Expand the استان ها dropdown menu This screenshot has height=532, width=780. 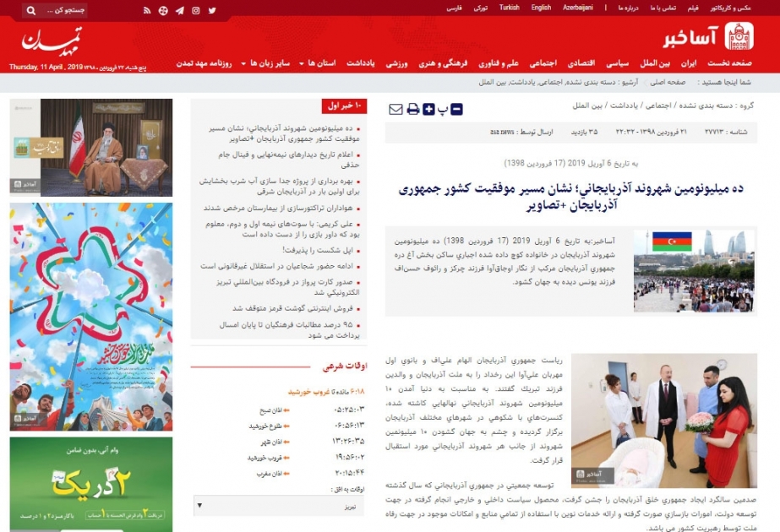click(318, 63)
